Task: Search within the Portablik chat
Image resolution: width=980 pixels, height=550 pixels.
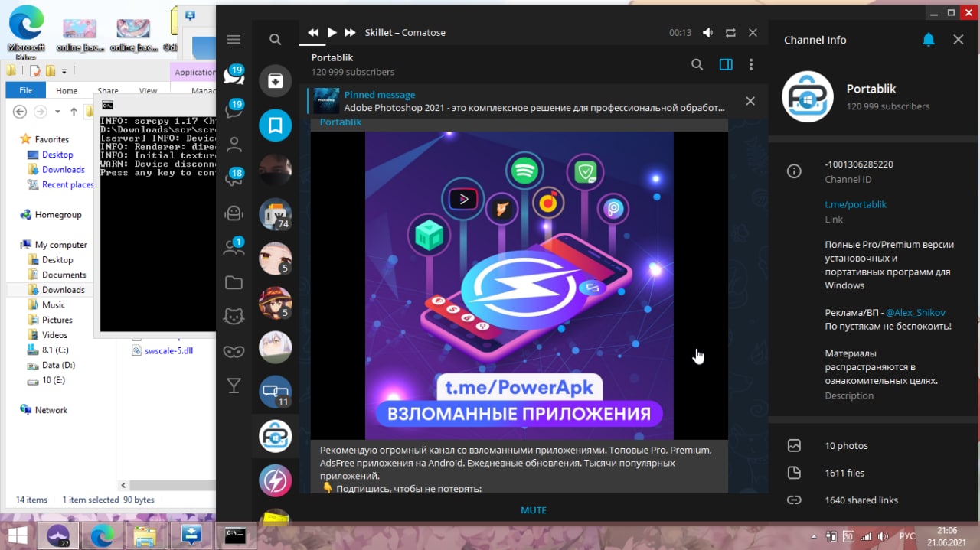Action: point(697,65)
